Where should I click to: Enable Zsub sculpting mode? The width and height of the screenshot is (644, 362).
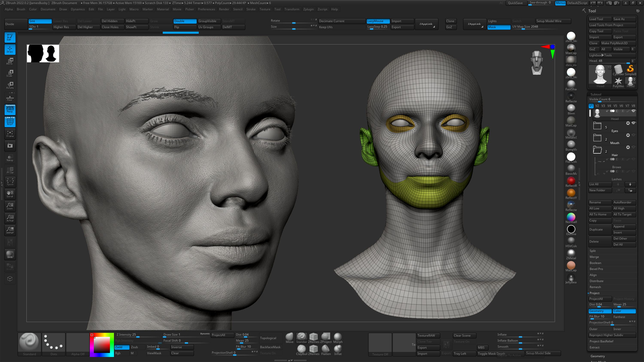coord(135,347)
